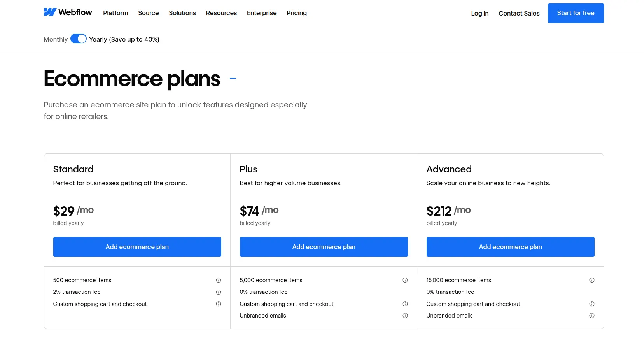Viewport: 644px width, 339px height.
Task: Click the Plus plan title
Action: pyautogui.click(x=248, y=169)
